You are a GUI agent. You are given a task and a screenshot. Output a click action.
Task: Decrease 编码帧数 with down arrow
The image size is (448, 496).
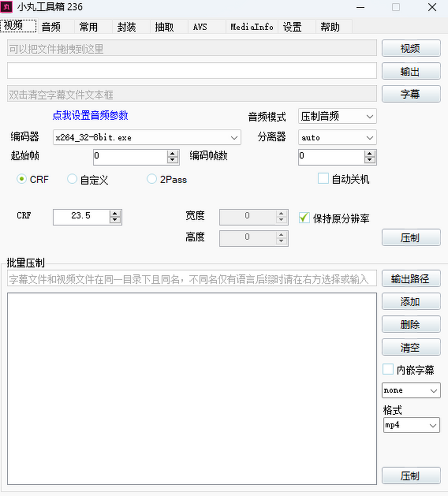click(x=370, y=160)
